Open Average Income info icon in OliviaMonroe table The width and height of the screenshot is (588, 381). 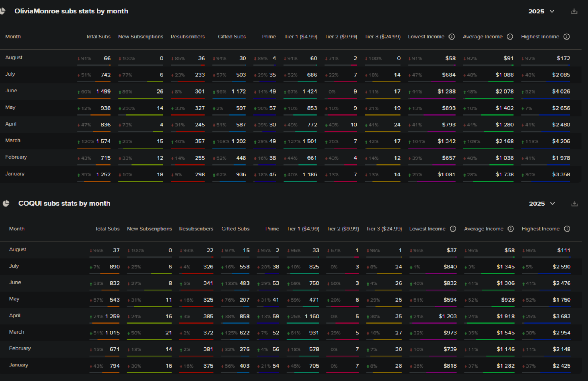coord(510,37)
